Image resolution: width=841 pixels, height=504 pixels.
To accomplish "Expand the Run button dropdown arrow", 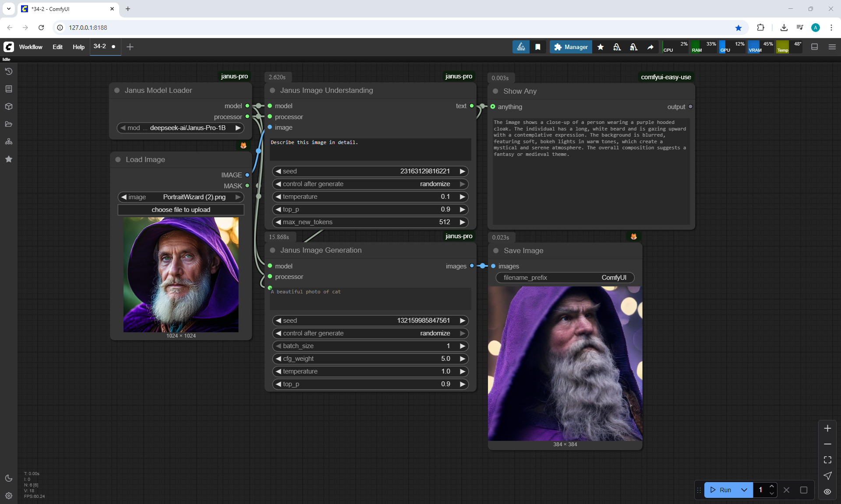I will (x=744, y=490).
